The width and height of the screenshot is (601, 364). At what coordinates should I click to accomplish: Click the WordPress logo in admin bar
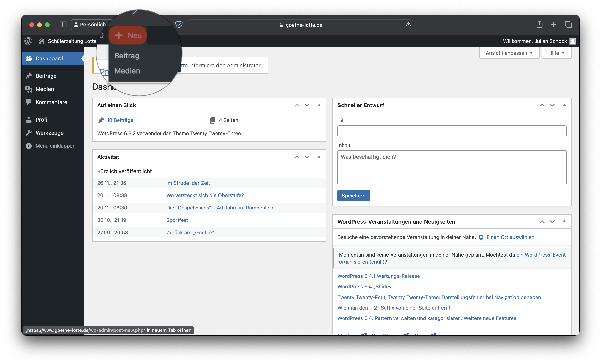(28, 41)
